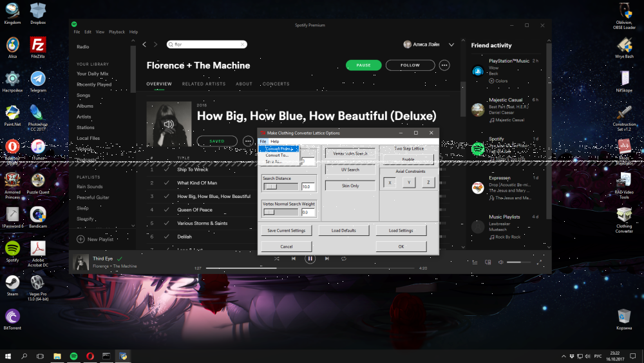Viewport: 644px width, 363px height.
Task: Expand user profile dropdown chevron
Action: pyautogui.click(x=451, y=44)
